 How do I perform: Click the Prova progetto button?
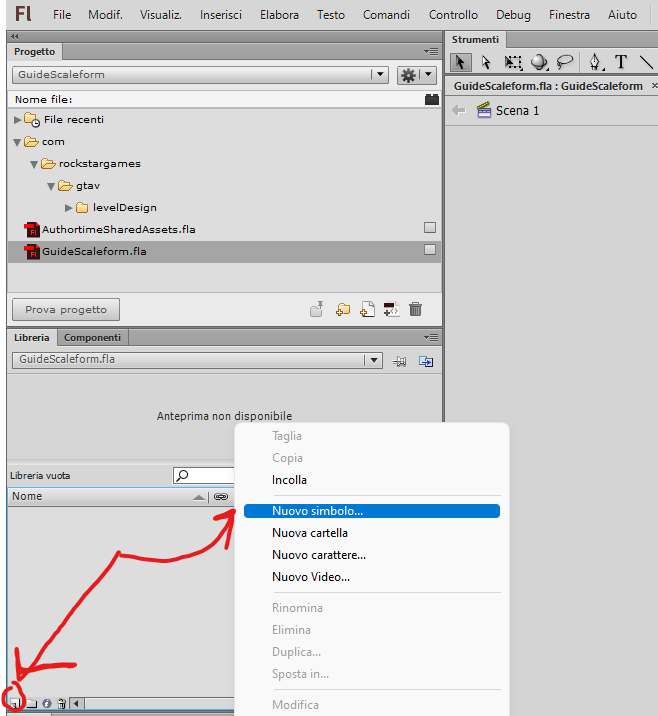click(66, 310)
